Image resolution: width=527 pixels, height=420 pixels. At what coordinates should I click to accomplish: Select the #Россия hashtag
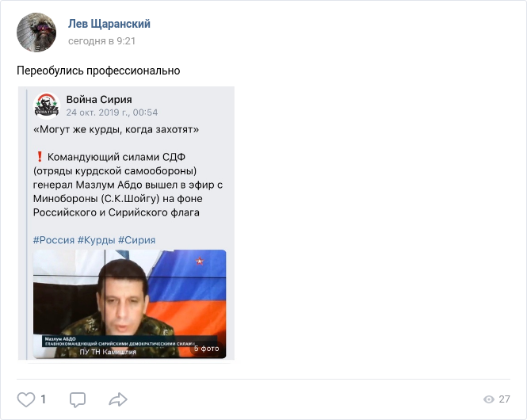(54, 240)
